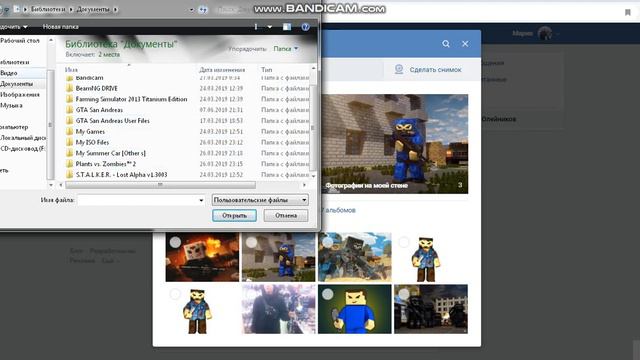Viewport: 640px width, 360px height.
Task: Click the navigation pane vertical scrollbar
Action: [x=50, y=124]
